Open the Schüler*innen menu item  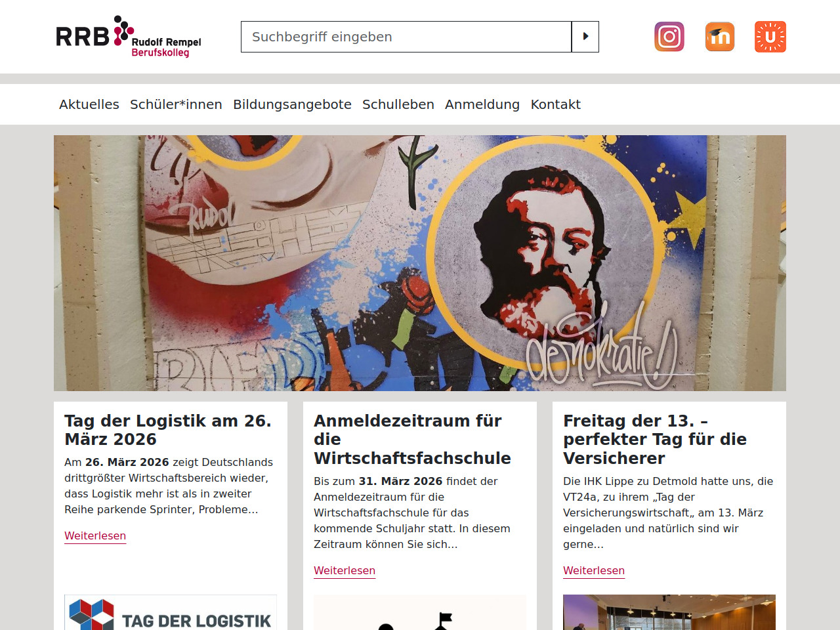(x=176, y=104)
